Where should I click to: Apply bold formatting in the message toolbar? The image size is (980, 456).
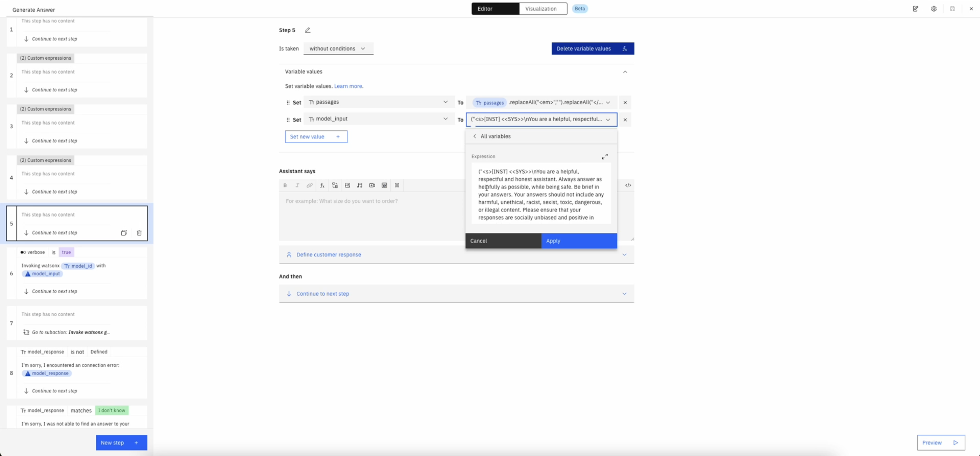[x=285, y=185]
